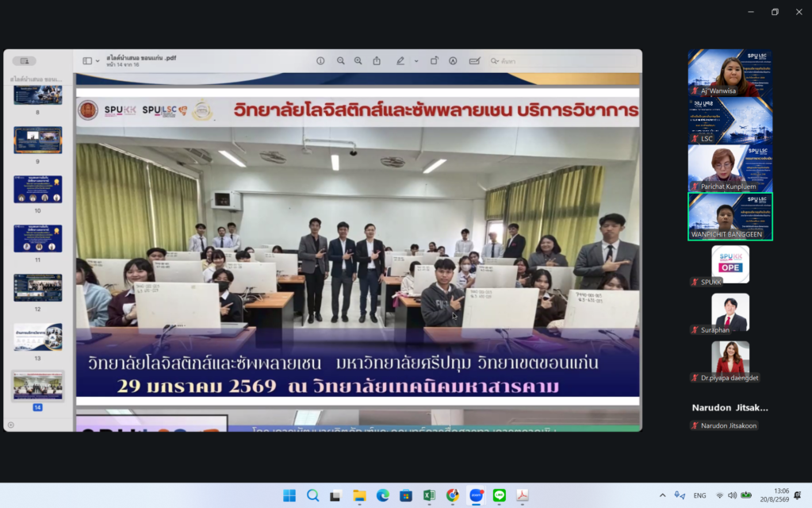Select the highlight pen tool

[x=400, y=60]
